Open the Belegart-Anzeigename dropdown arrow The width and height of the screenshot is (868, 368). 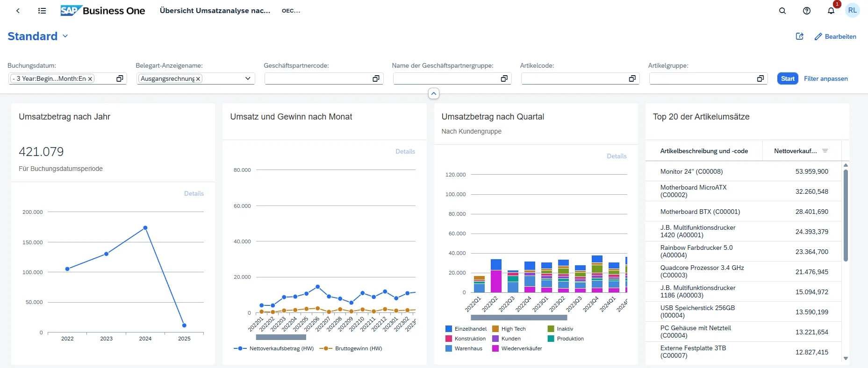pyautogui.click(x=248, y=79)
